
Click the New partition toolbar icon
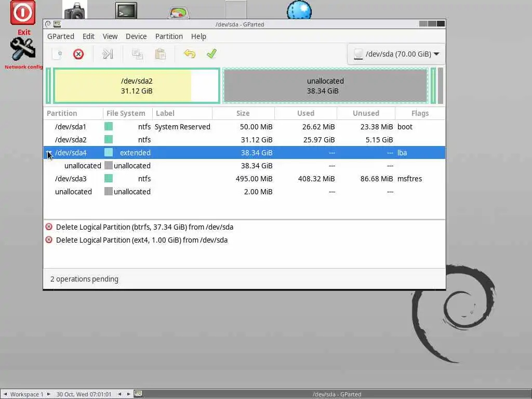tap(57, 54)
